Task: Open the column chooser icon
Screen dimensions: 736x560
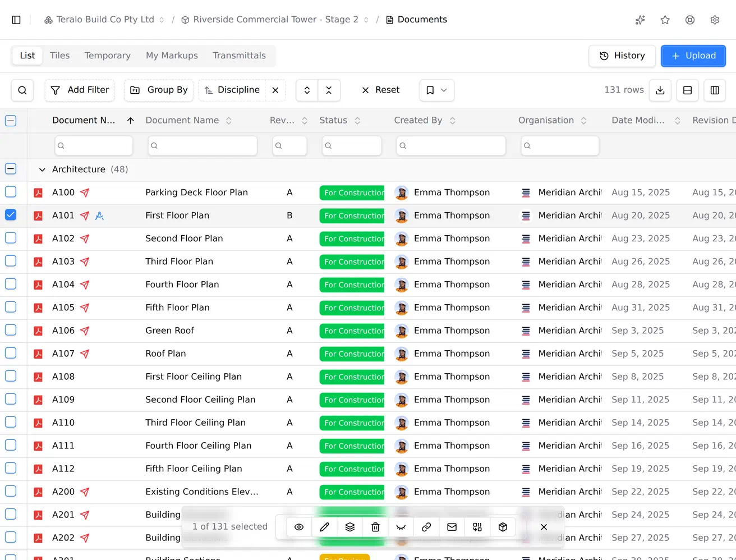Action: tap(715, 90)
